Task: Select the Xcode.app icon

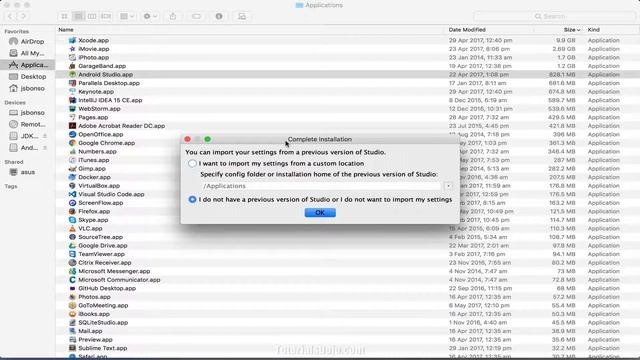Action: [x=72, y=40]
